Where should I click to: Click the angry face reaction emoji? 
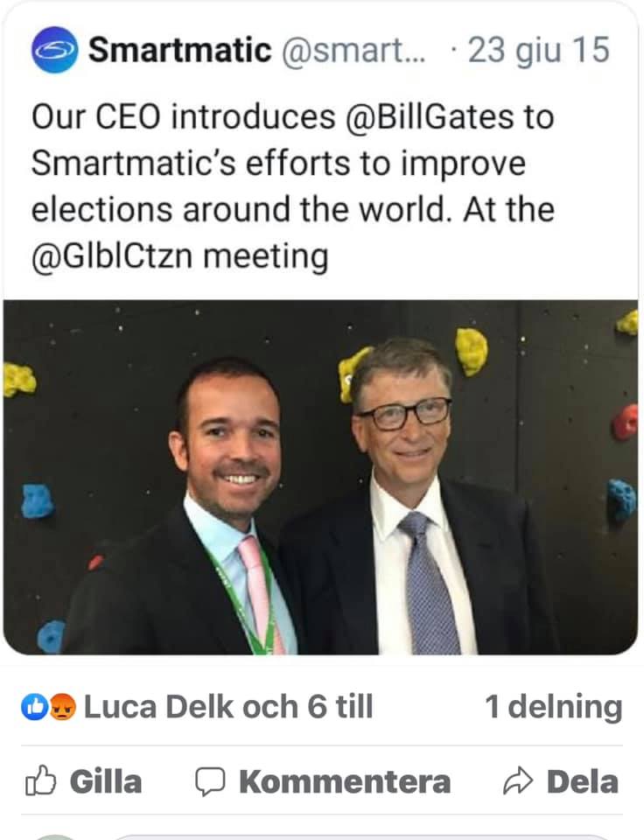(65, 706)
